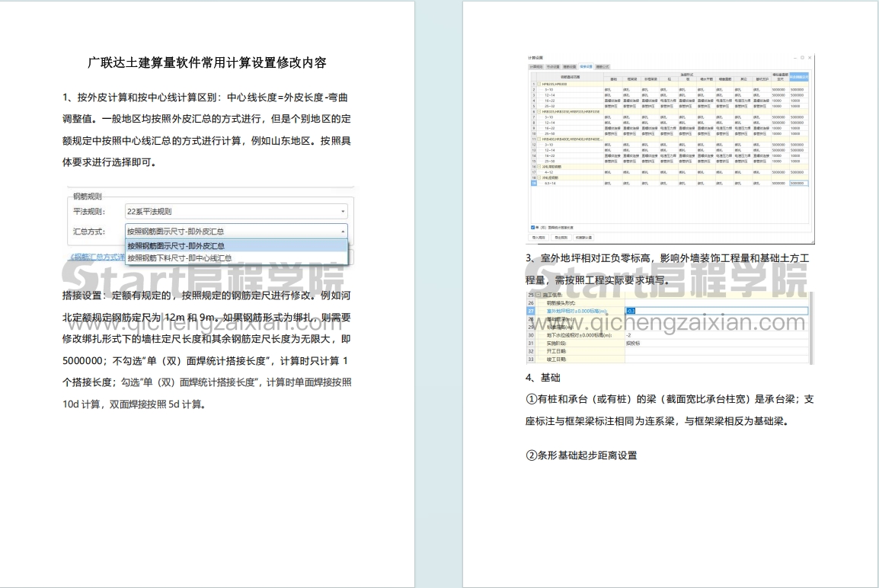Switch to the 计算规则 tab
The height and width of the screenshot is (588, 879).
click(536, 67)
